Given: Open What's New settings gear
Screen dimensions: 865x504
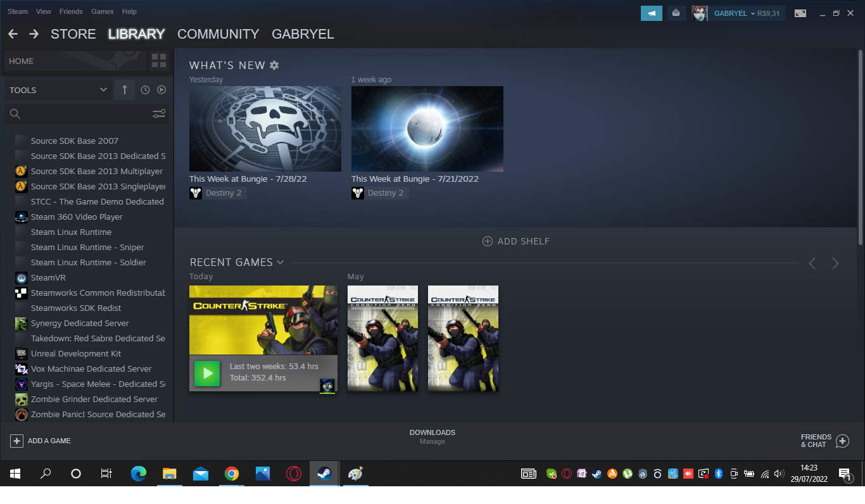Looking at the screenshot, I should click(x=274, y=65).
